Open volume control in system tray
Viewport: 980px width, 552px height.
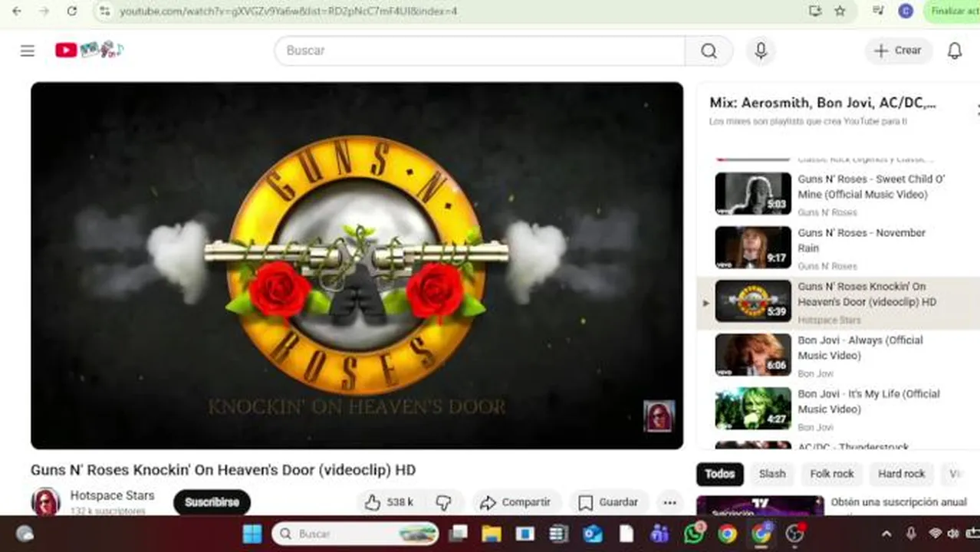click(953, 534)
